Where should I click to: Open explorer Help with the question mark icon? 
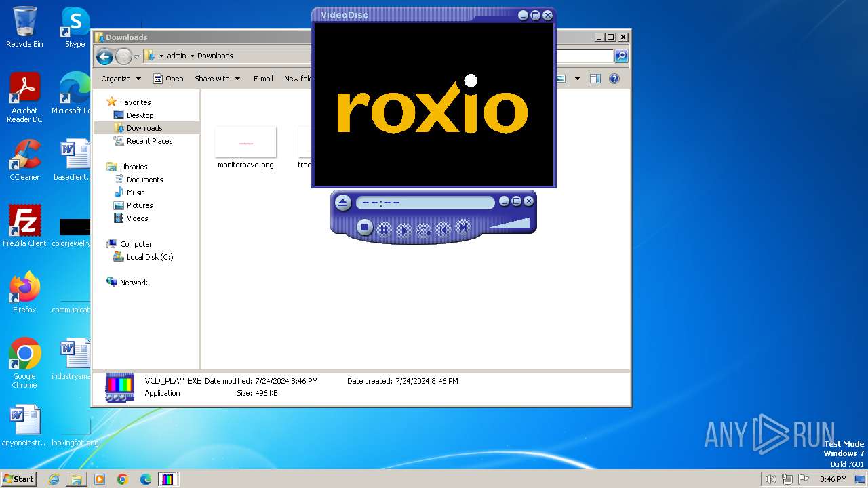614,79
